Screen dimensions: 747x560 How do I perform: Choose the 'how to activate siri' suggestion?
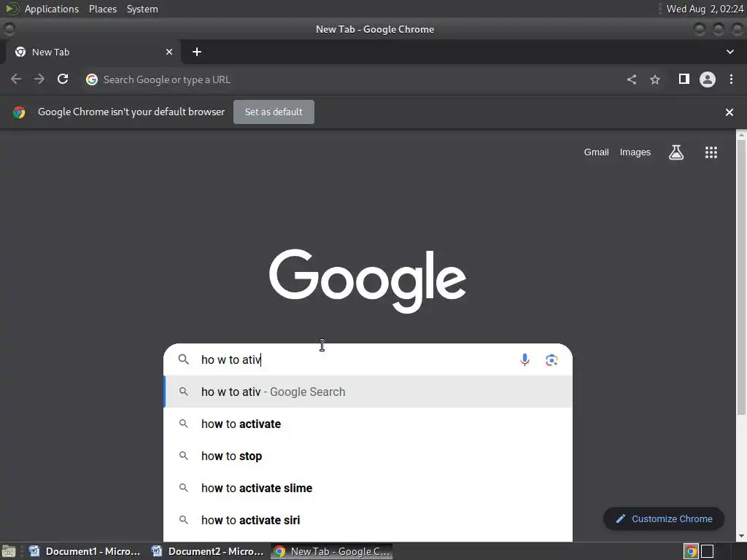click(x=368, y=520)
